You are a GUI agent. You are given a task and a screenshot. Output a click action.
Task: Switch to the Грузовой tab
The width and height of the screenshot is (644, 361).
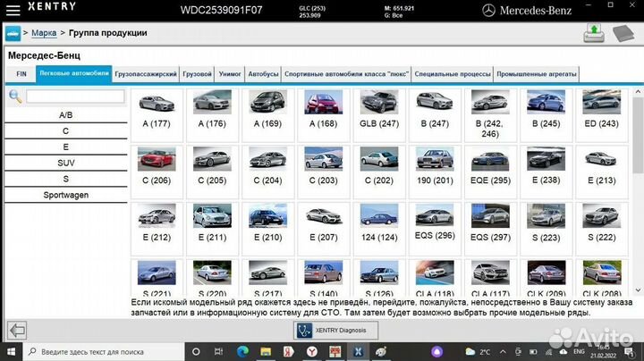click(197, 74)
